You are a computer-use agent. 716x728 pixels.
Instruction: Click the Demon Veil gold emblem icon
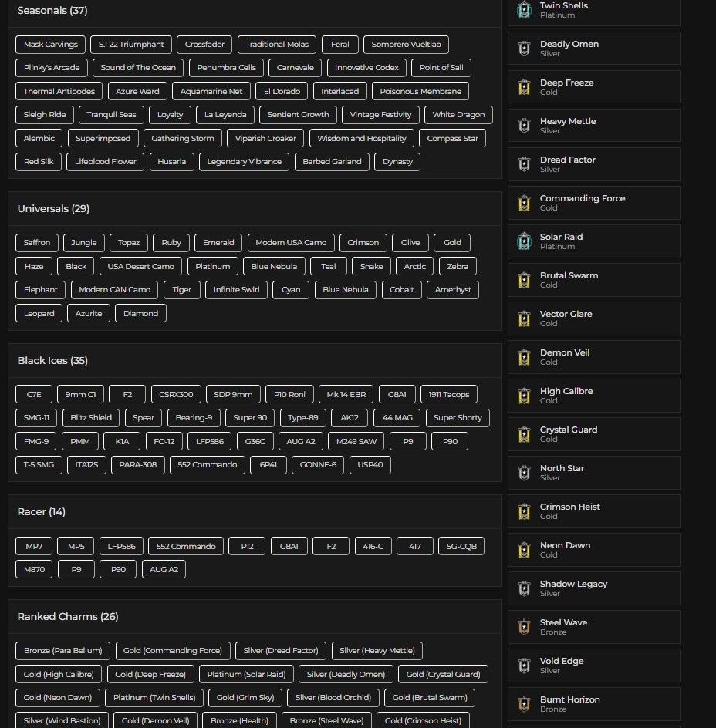pos(524,356)
